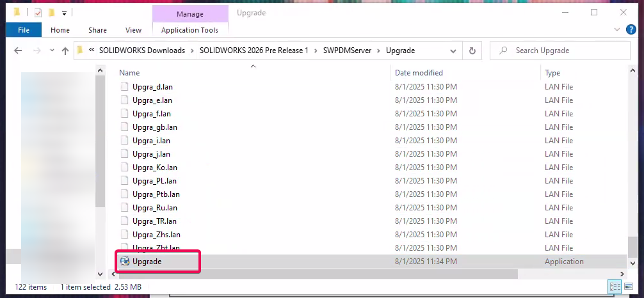Open the Application Tools tab
The image size is (644, 298).
[189, 30]
